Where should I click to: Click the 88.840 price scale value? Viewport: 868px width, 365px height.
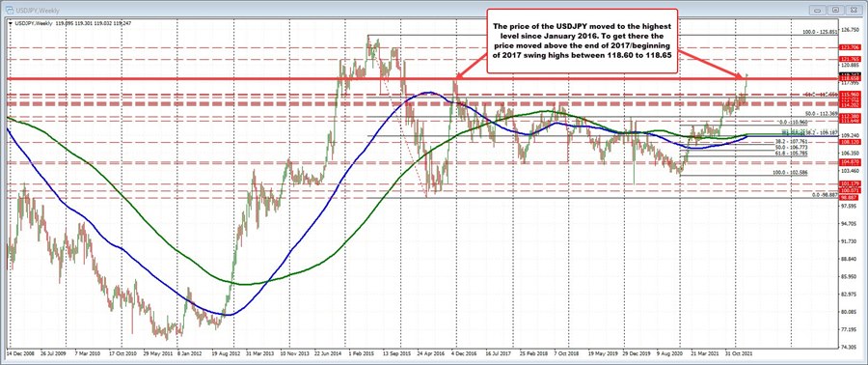point(850,259)
